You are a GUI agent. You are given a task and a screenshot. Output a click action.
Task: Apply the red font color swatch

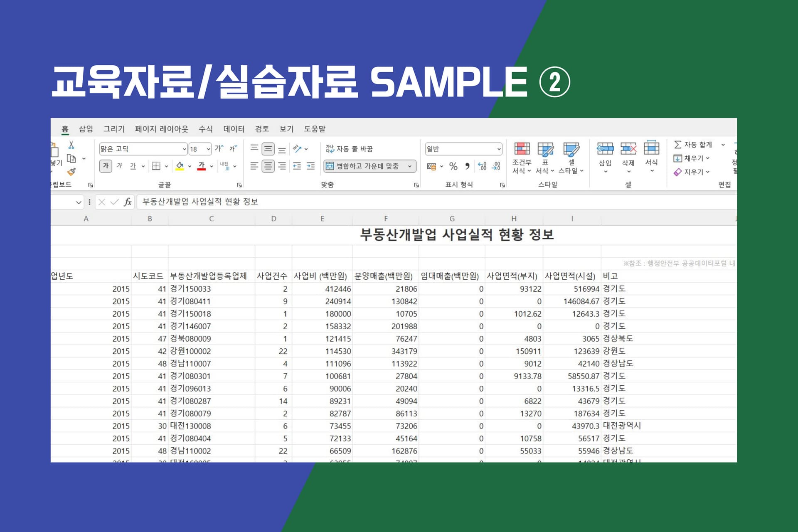tap(202, 166)
